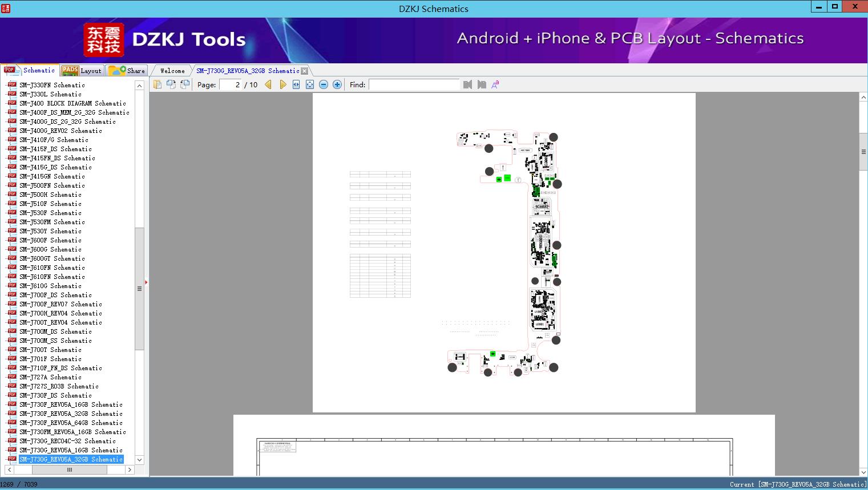Select SM-J730G_REC04C-32 Schematic

[67, 441]
